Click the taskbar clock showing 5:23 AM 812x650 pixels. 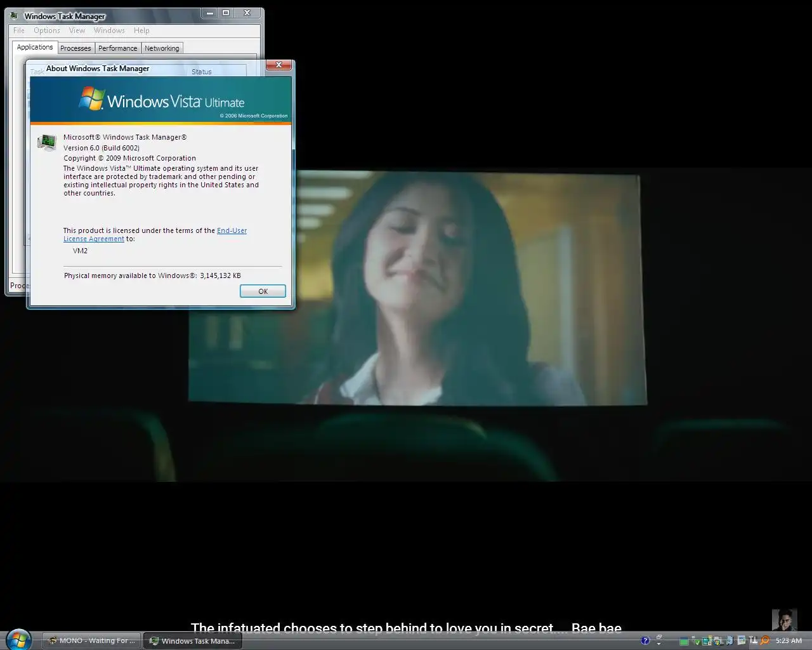(x=789, y=640)
